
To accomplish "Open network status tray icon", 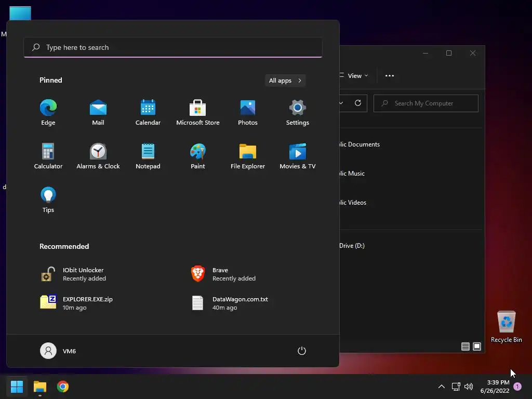I will tap(456, 387).
